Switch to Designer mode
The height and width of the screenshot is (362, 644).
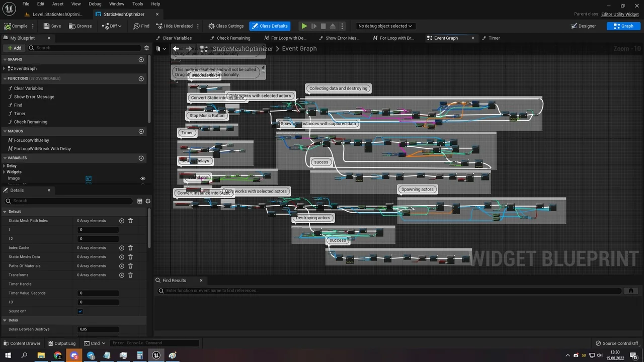click(x=584, y=26)
